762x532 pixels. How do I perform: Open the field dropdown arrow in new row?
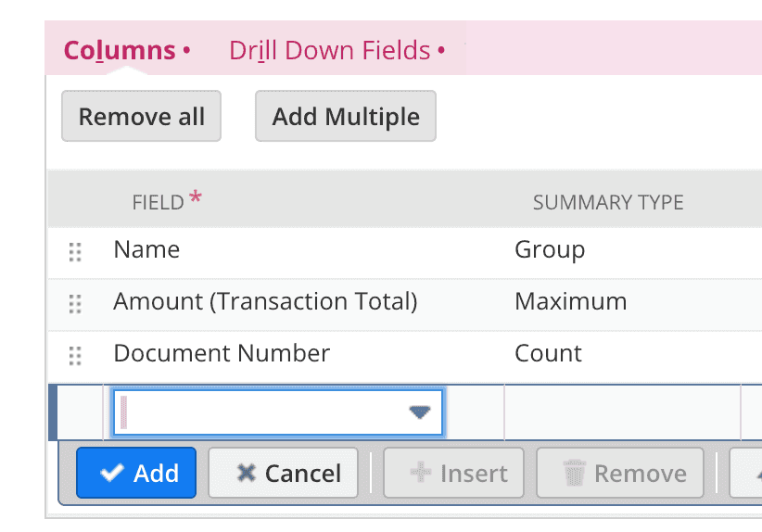[x=420, y=412]
